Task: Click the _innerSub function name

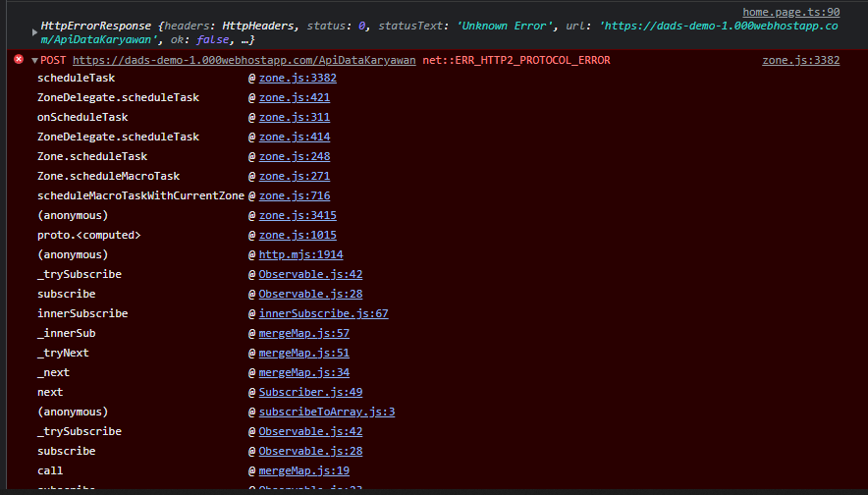Action: tap(67, 333)
